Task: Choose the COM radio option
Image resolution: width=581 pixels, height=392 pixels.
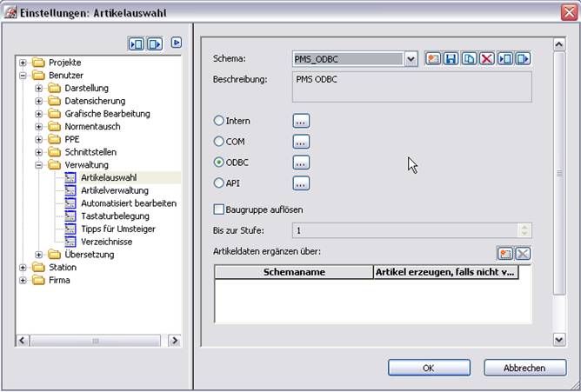Action: [219, 142]
